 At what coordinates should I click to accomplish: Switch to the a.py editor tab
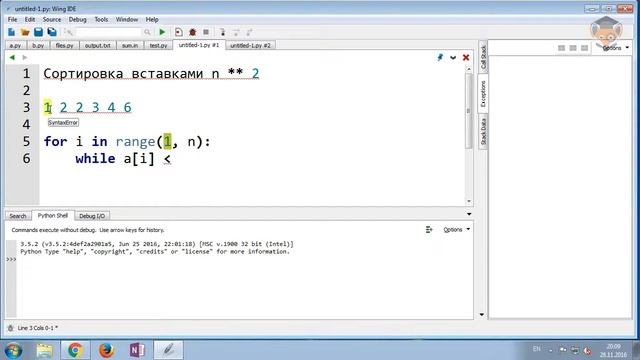pyautogui.click(x=16, y=46)
